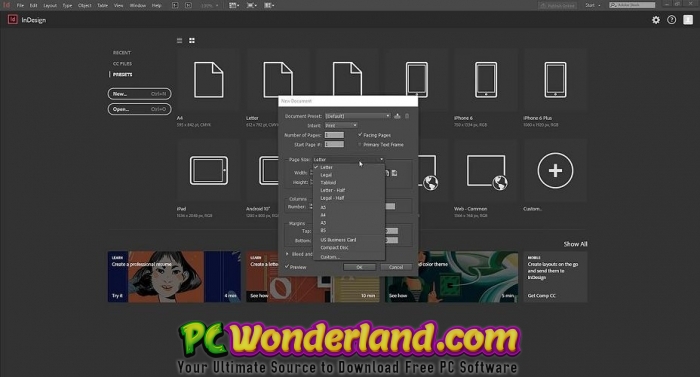This screenshot has width=700, height=377.
Task: Select the iPad preset icon
Action: [208, 170]
